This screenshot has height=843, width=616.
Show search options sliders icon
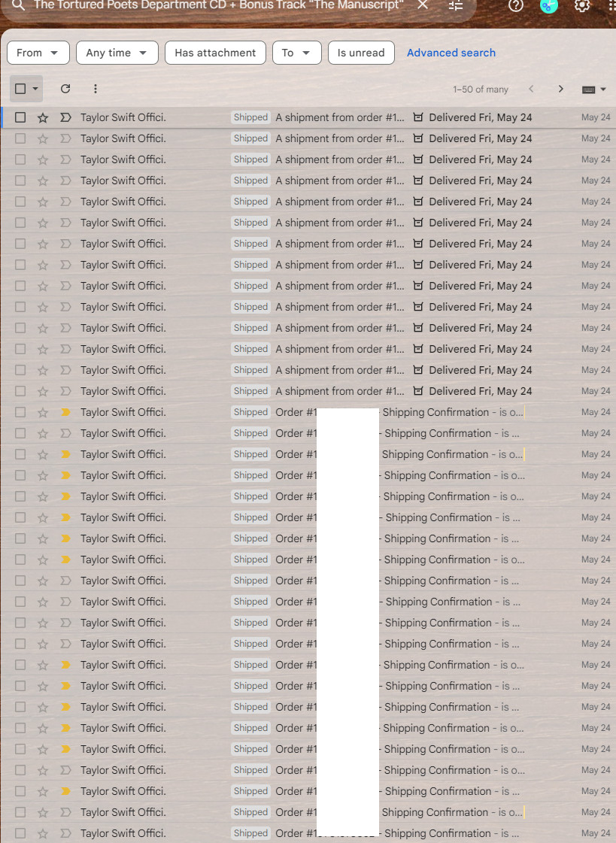[x=455, y=5]
